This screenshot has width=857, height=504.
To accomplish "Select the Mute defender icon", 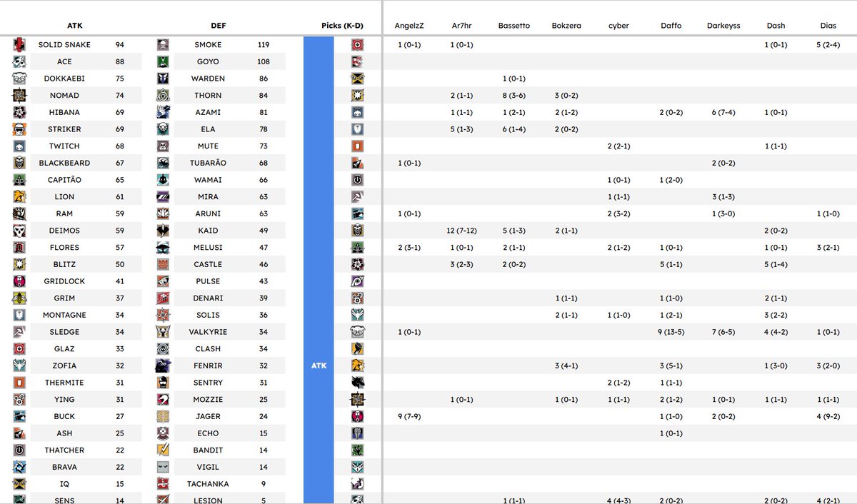I will click(x=163, y=146).
